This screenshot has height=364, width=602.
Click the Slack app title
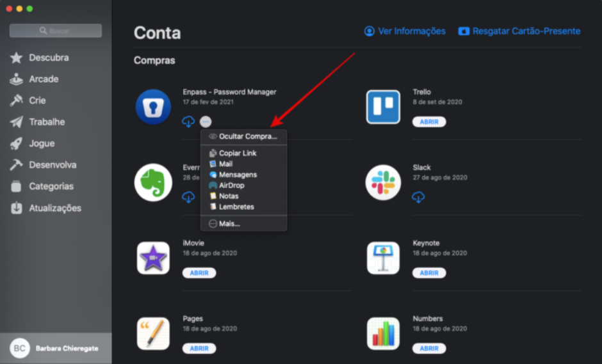point(421,168)
